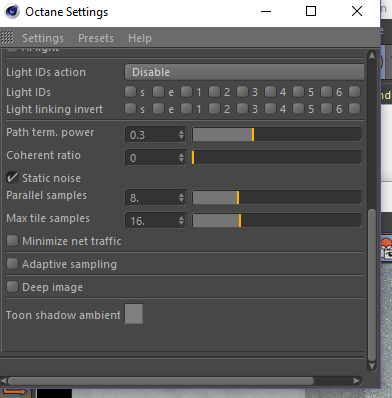Toggle Light IDs checkbox 2
This screenshot has width=392, height=398.
(x=214, y=91)
